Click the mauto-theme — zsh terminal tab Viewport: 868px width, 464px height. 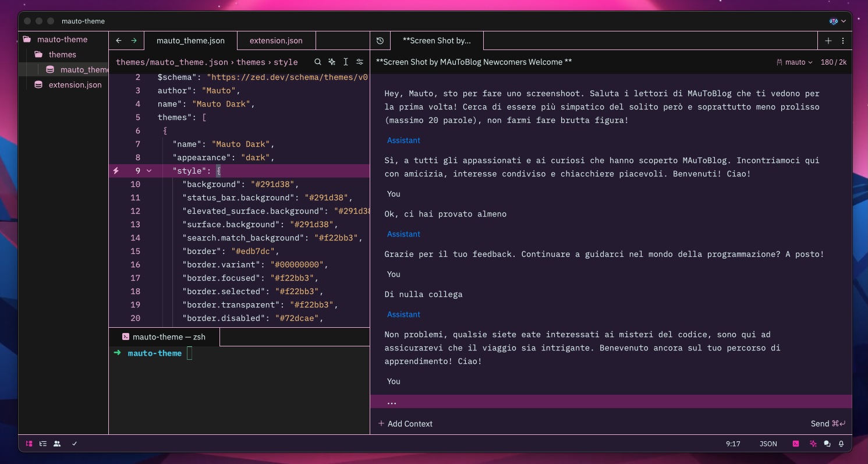coord(169,337)
